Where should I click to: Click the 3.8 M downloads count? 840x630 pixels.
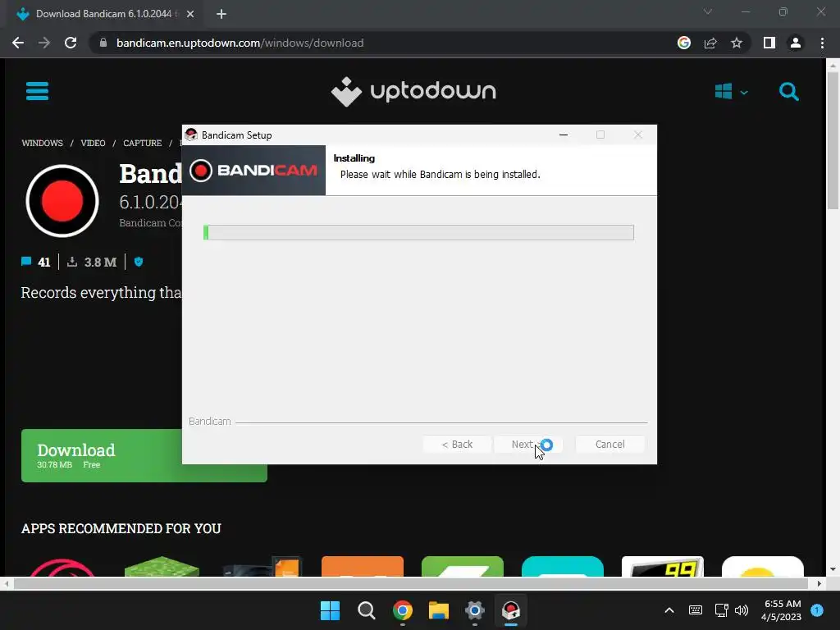(x=100, y=262)
